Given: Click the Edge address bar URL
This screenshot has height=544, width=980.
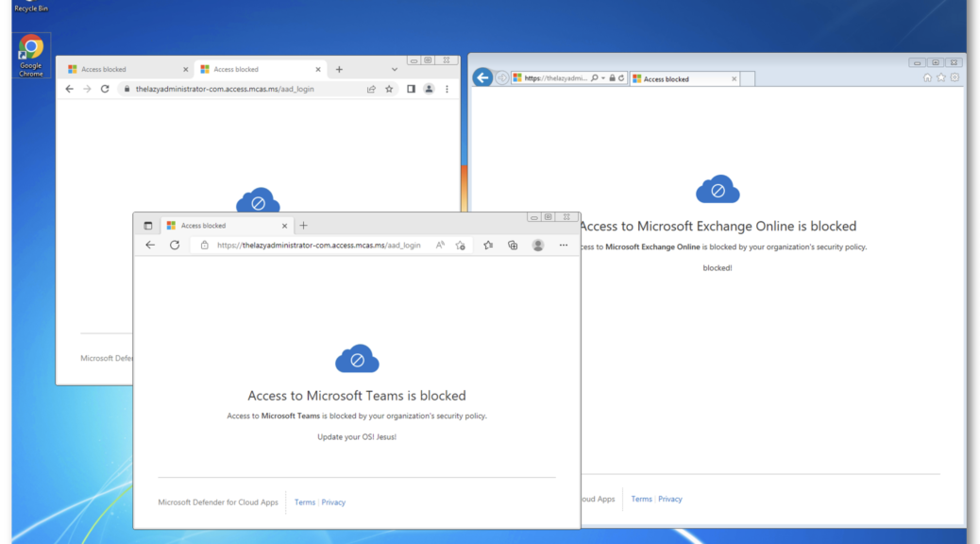Looking at the screenshot, I should pyautogui.click(x=319, y=246).
